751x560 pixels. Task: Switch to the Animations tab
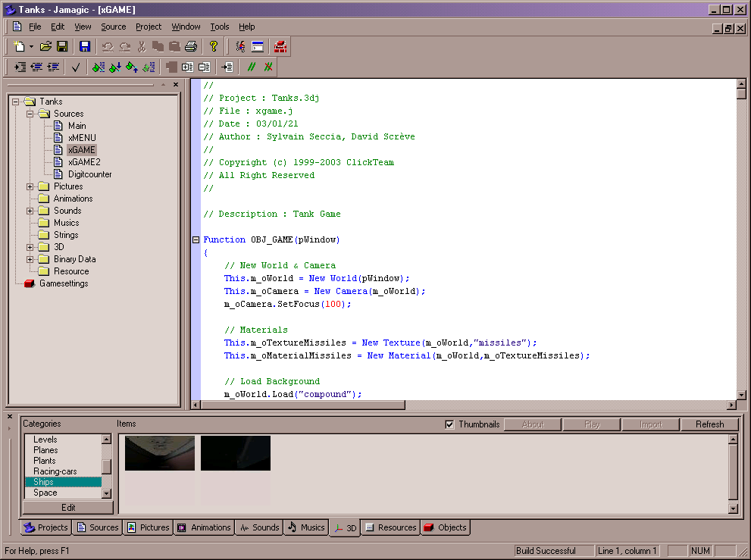pos(204,527)
